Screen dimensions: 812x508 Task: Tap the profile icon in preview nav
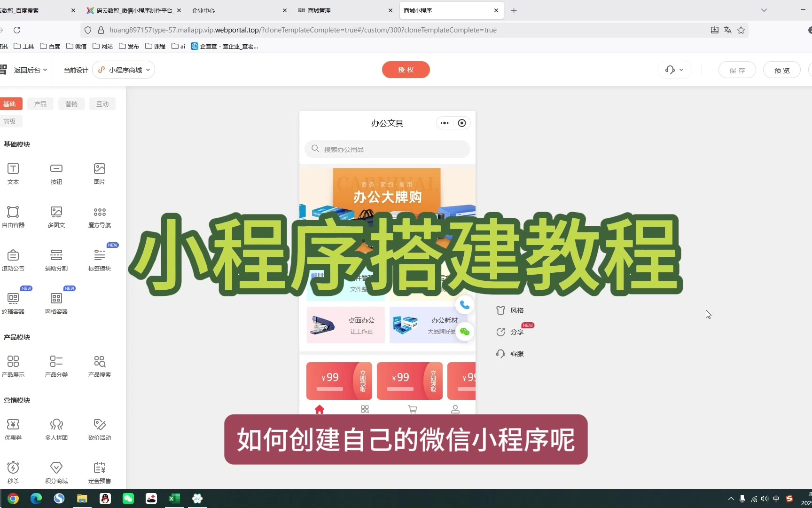[455, 409]
